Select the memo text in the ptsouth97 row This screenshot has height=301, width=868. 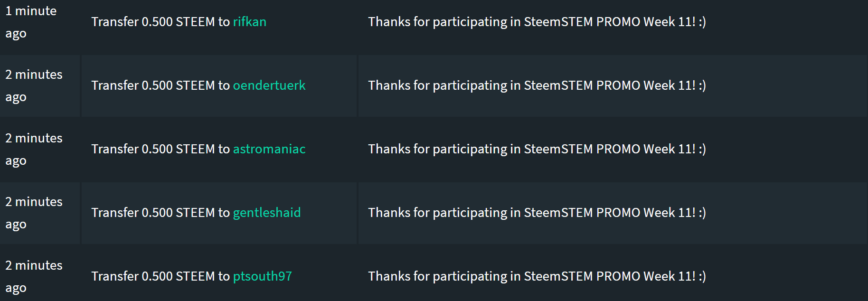click(x=537, y=276)
